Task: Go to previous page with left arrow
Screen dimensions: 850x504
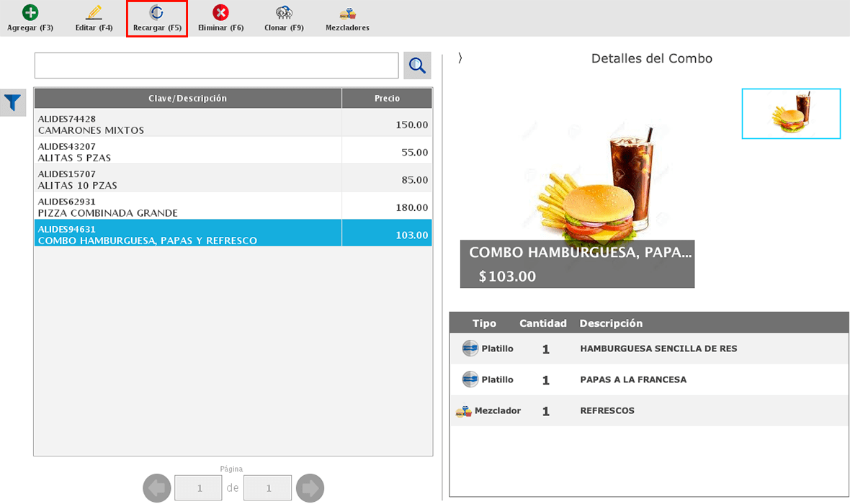Action: [157, 487]
